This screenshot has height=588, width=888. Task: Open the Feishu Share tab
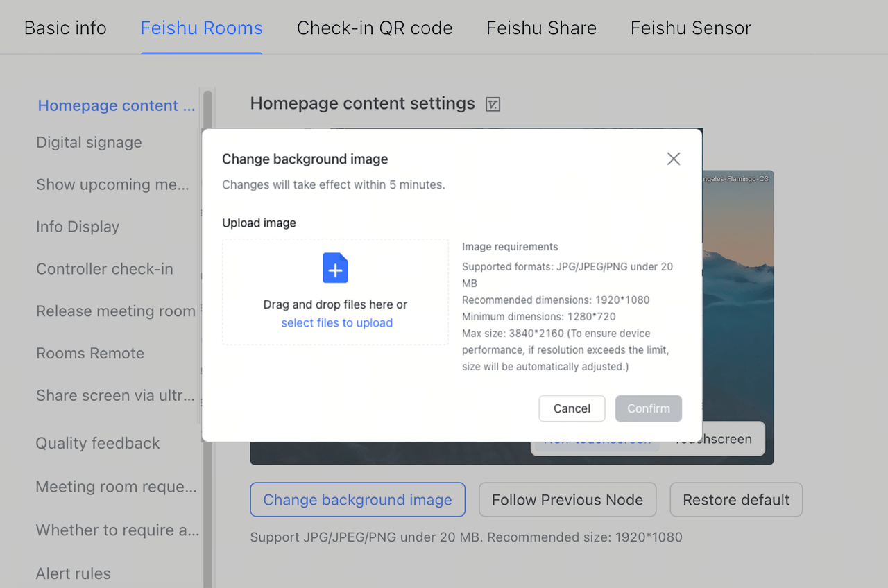541,28
